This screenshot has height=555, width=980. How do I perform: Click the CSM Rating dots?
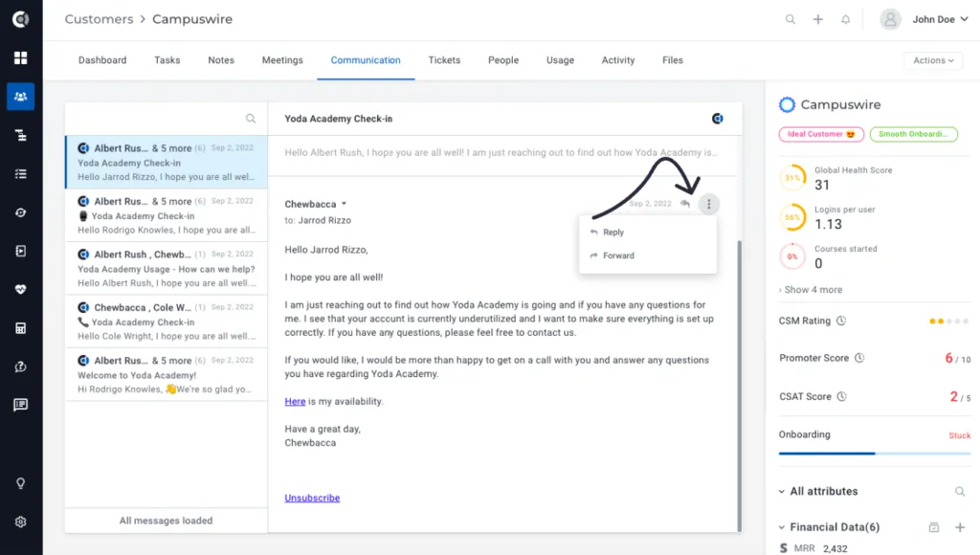[x=948, y=322]
